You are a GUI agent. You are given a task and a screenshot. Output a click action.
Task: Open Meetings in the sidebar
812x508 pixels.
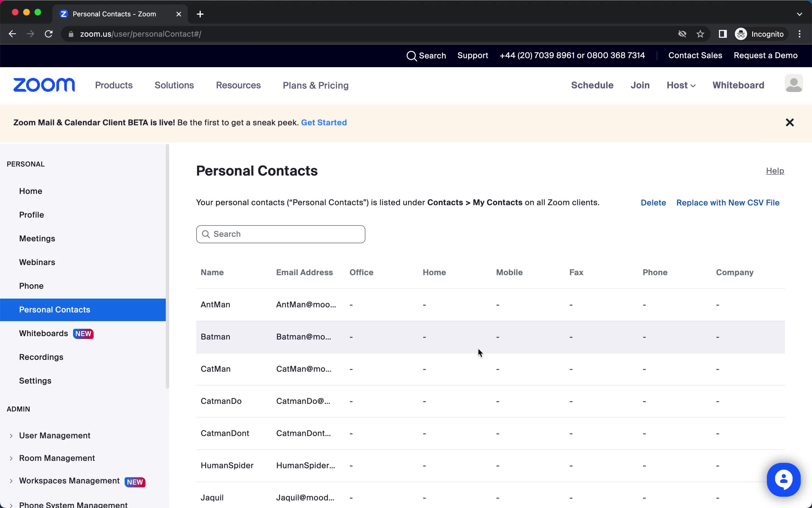[x=37, y=238]
